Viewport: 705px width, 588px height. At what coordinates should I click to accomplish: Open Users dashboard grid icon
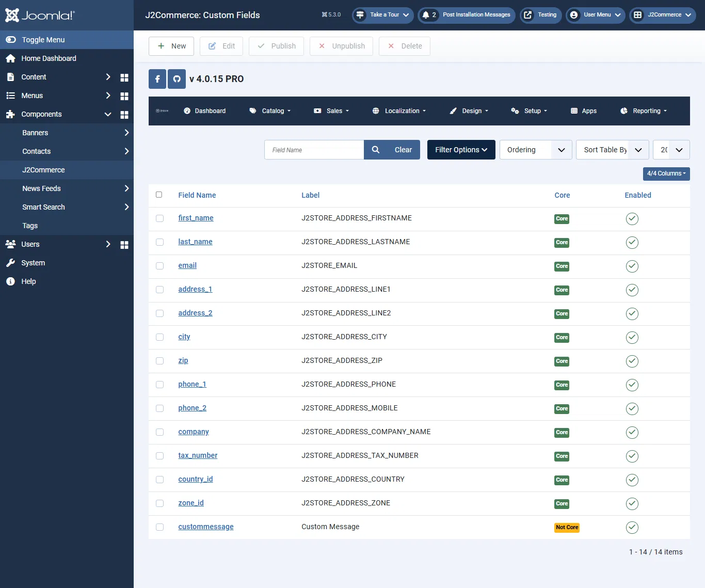point(124,245)
